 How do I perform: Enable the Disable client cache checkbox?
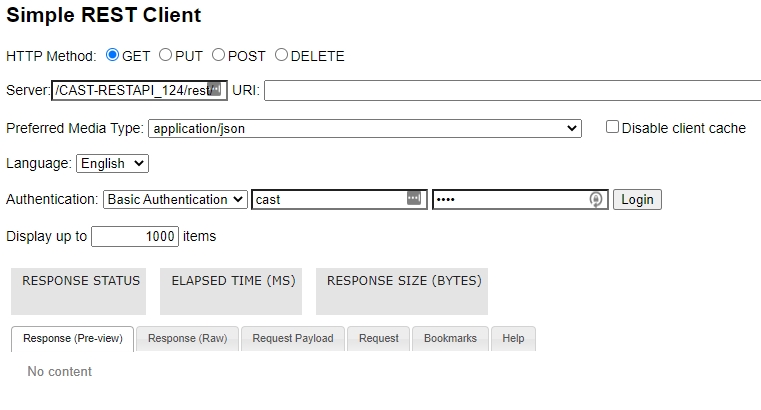click(x=612, y=127)
